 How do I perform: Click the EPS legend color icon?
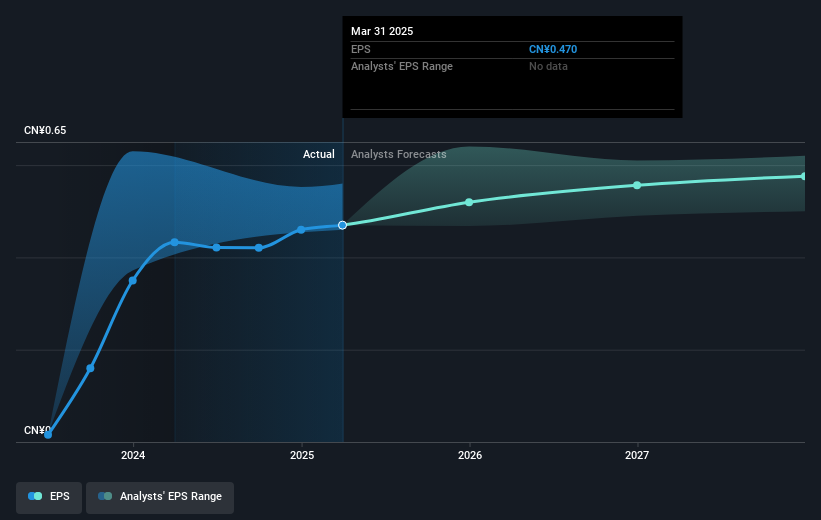[35, 496]
